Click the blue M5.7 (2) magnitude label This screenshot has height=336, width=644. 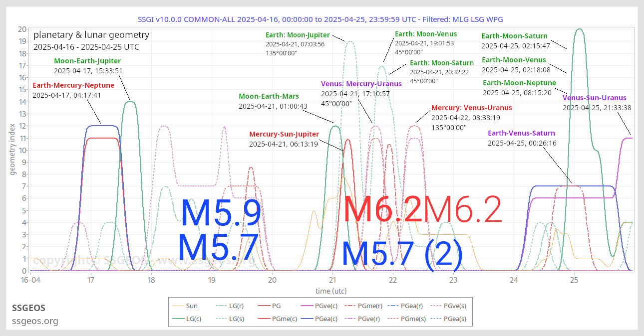point(402,254)
